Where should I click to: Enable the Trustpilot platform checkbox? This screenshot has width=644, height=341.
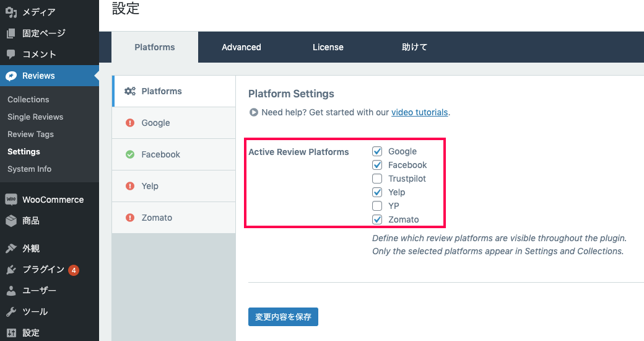pos(377,179)
